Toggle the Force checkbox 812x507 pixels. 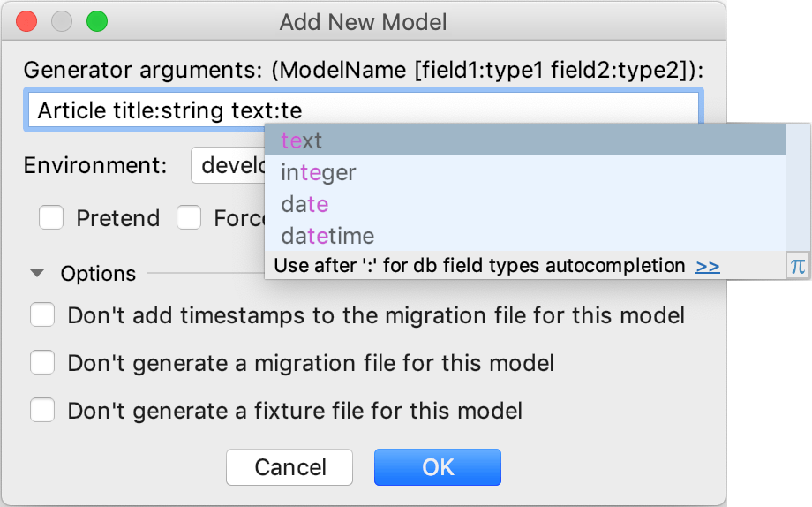pyautogui.click(x=189, y=218)
